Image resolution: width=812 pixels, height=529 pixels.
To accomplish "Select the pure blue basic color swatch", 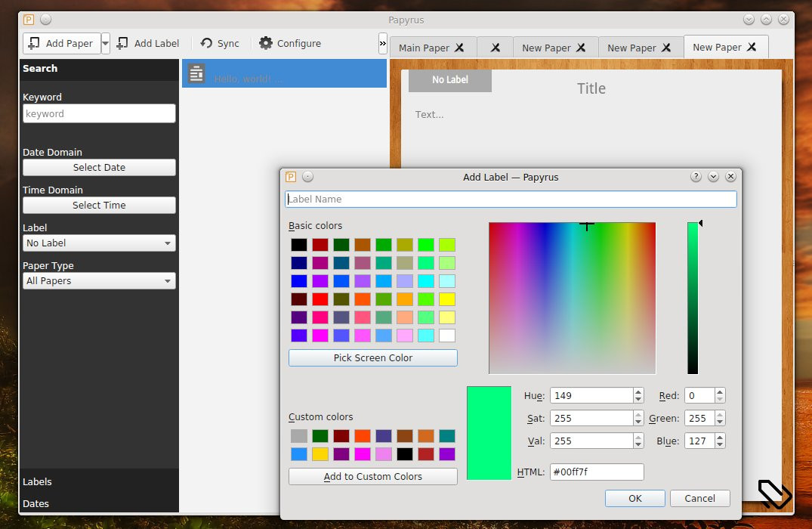I will pos(299,281).
